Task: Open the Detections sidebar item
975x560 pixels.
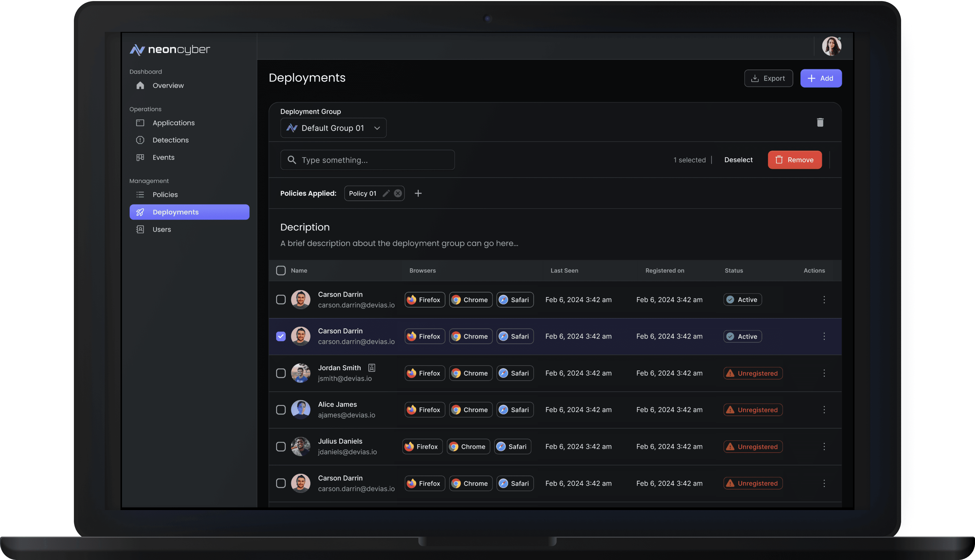Action: pyautogui.click(x=170, y=140)
